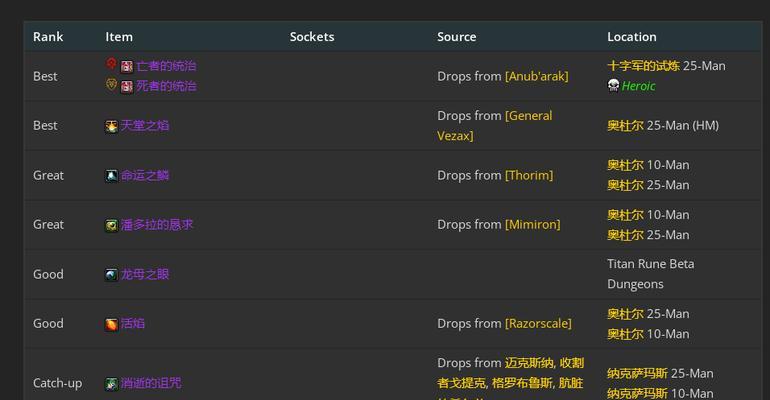
Task: Click the 潘多拉的恳求 item icon
Action: pyautogui.click(x=111, y=225)
